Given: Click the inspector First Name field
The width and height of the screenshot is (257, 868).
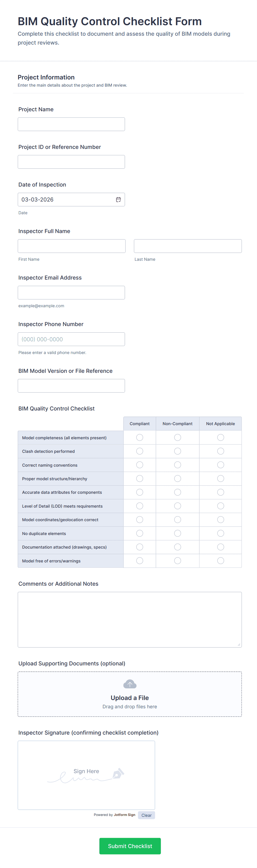Looking at the screenshot, I should [x=72, y=246].
